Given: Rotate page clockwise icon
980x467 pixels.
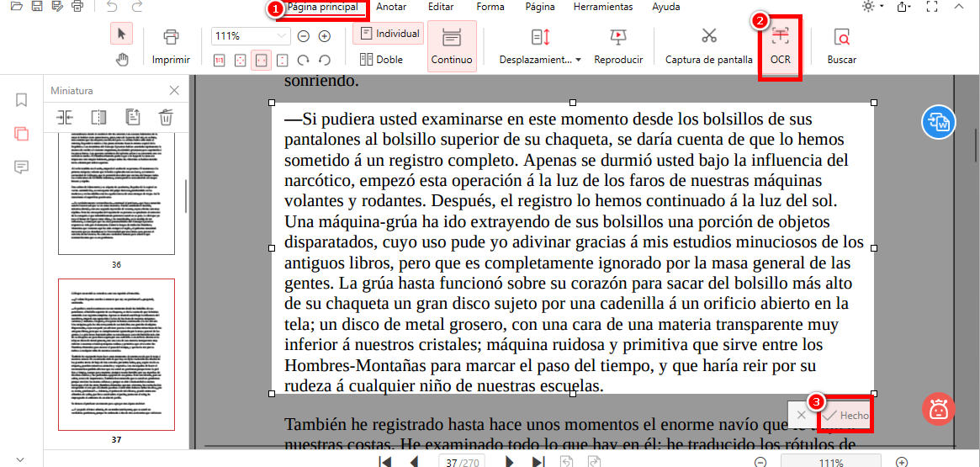Looking at the screenshot, I should click(x=304, y=60).
